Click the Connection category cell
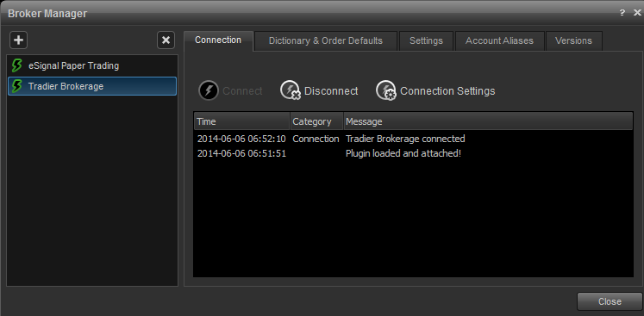The width and height of the screenshot is (644, 316). coord(316,139)
